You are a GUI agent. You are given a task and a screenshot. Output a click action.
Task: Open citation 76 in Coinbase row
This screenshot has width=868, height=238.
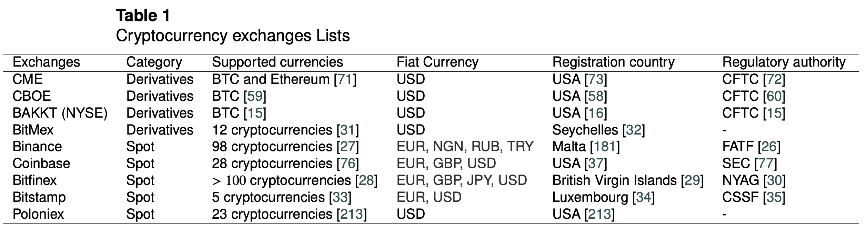(347, 164)
